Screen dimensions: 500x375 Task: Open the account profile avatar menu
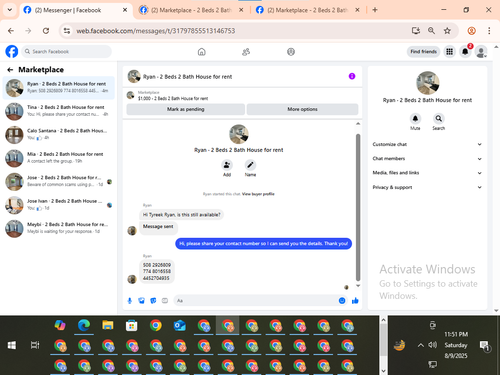tap(481, 52)
